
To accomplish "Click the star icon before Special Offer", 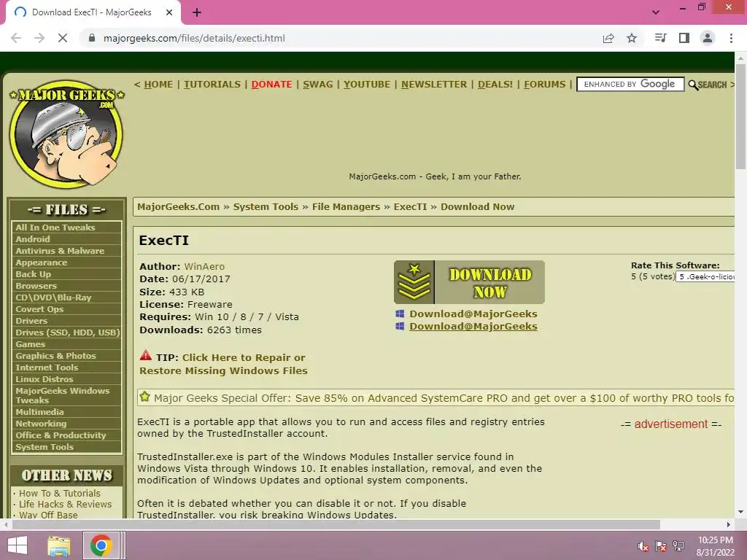I will click(145, 397).
